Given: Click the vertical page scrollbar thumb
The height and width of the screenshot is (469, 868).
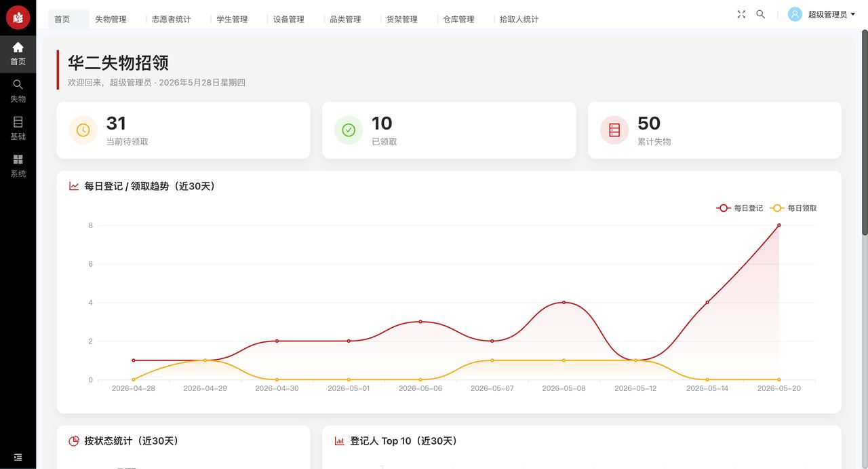Looking at the screenshot, I should click(865, 132).
